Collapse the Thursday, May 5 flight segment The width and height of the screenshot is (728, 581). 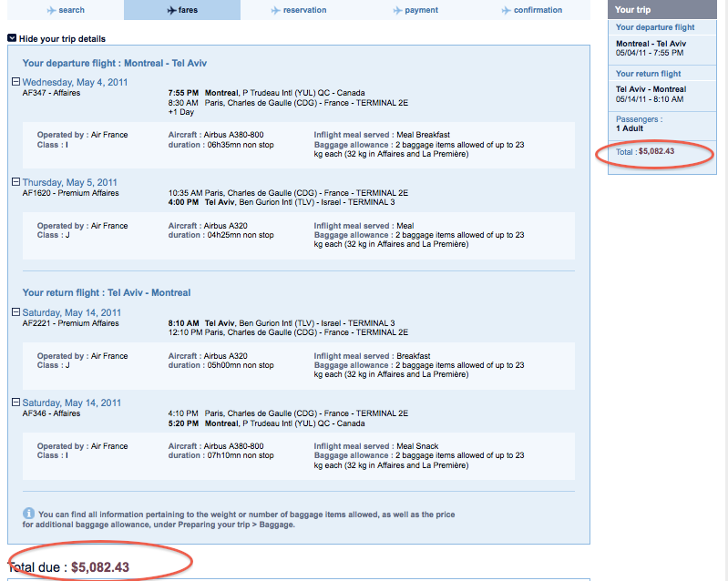tap(16, 182)
